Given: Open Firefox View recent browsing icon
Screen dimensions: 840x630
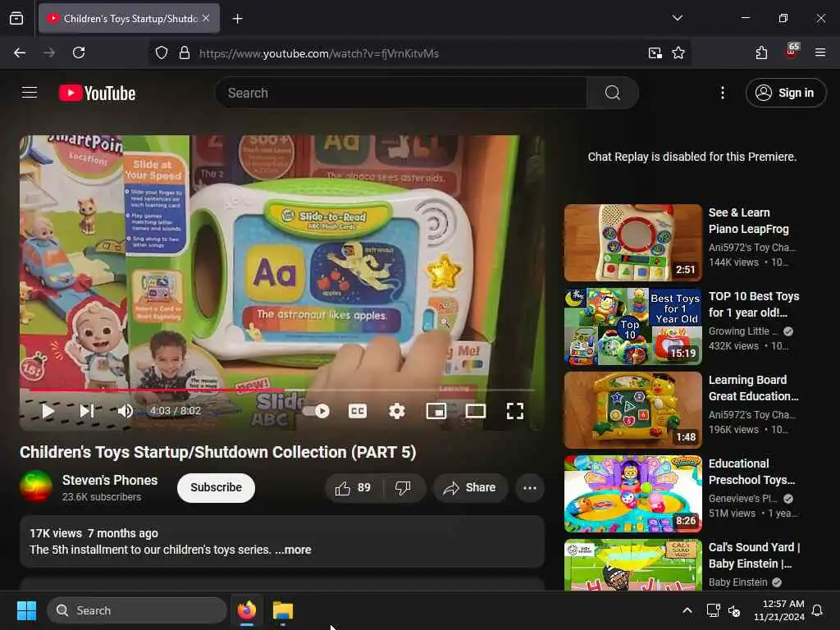Looking at the screenshot, I should (16, 18).
